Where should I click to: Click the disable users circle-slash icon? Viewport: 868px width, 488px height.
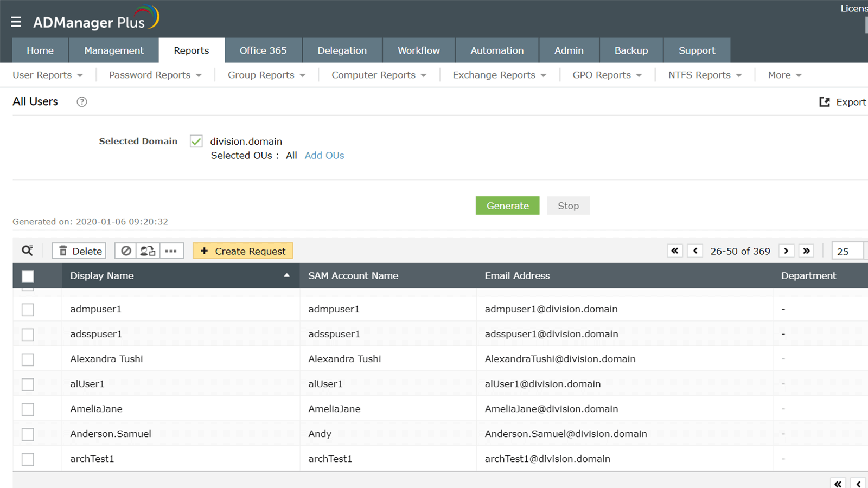[x=126, y=251]
